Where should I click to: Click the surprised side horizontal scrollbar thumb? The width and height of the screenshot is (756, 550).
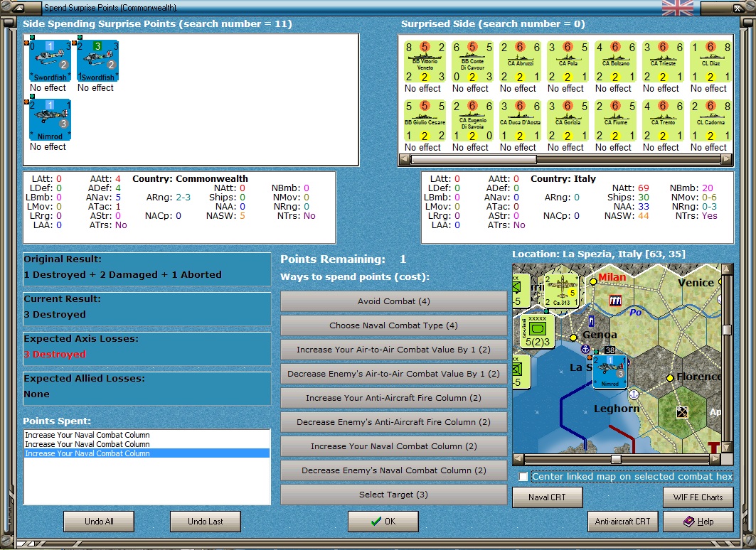pos(473,159)
